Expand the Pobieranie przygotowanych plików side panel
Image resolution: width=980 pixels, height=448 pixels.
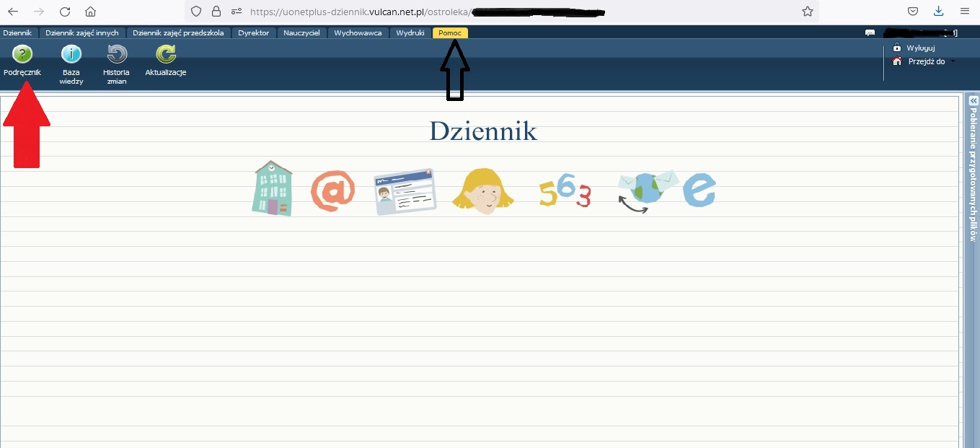[x=973, y=100]
